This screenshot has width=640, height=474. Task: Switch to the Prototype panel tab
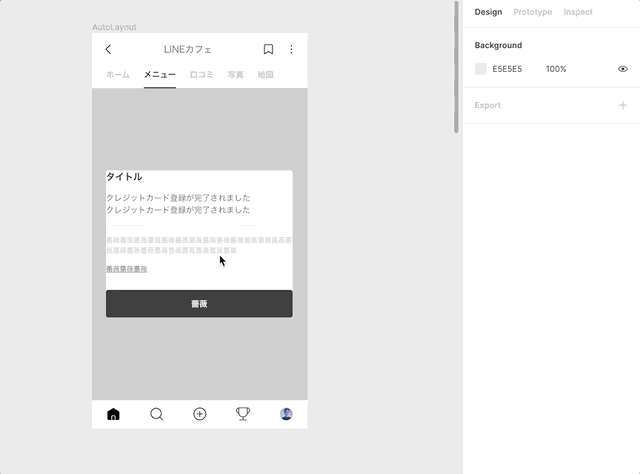tap(533, 12)
